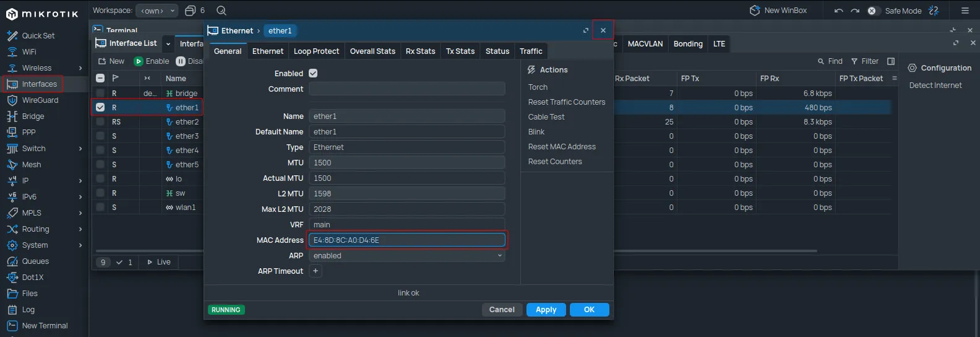
Task: Switch to the Loop Protect tab
Action: point(316,51)
